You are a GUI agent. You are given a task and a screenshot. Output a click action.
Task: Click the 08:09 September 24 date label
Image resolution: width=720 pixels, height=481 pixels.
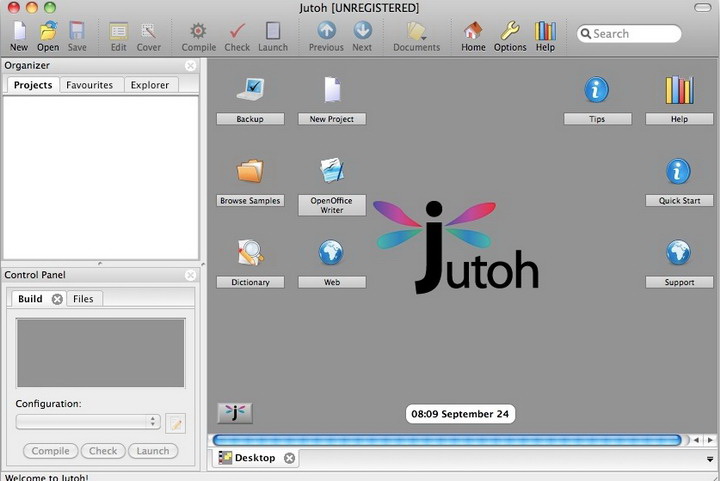click(x=460, y=414)
